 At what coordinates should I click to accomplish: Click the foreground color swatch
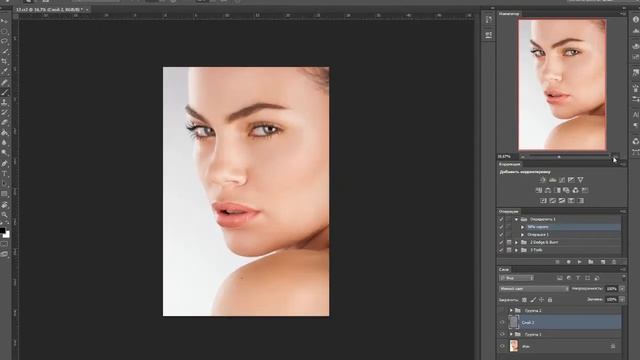pos(2,231)
